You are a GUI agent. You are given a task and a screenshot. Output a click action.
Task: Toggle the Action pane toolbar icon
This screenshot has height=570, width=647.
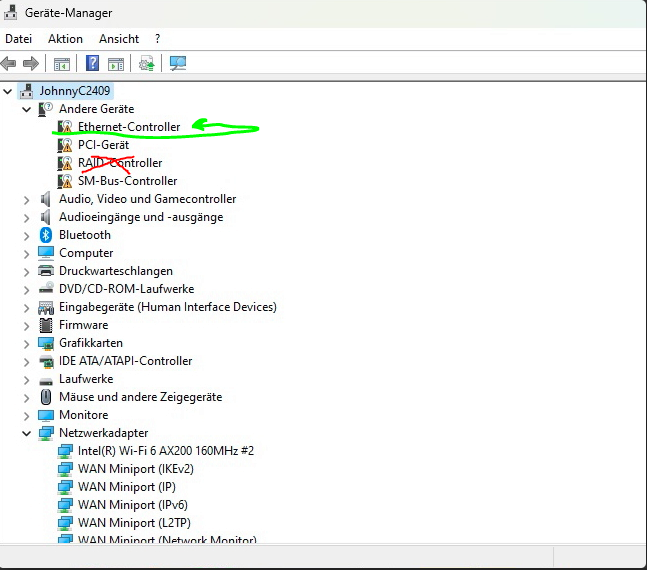pyautogui.click(x=116, y=64)
